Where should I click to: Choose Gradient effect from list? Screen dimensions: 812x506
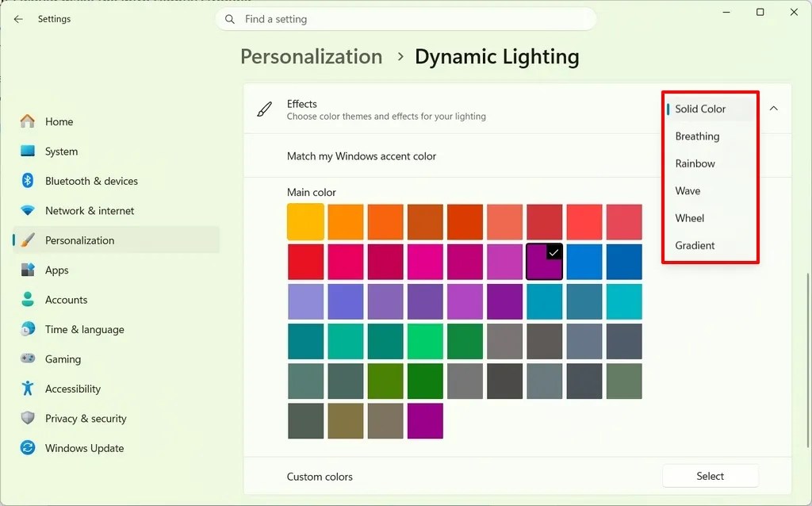pos(710,246)
